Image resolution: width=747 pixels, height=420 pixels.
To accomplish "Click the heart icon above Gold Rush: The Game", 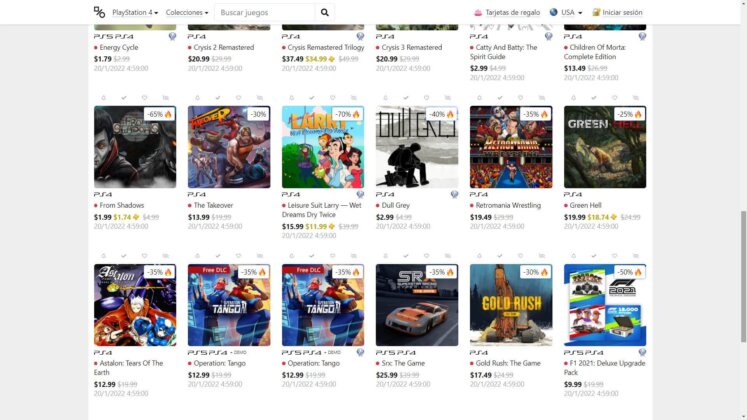I will click(x=520, y=256).
